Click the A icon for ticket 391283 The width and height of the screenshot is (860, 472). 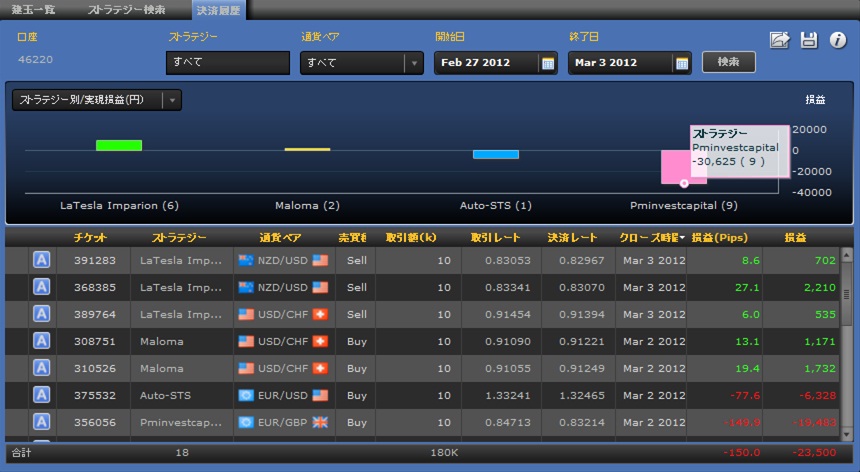42,260
